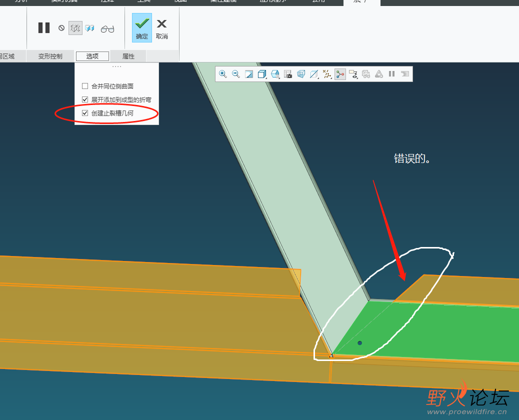Image resolution: width=519 pixels, height=420 pixels.
Task: Open the Datum Display Filters dropdown
Action: tap(327, 74)
